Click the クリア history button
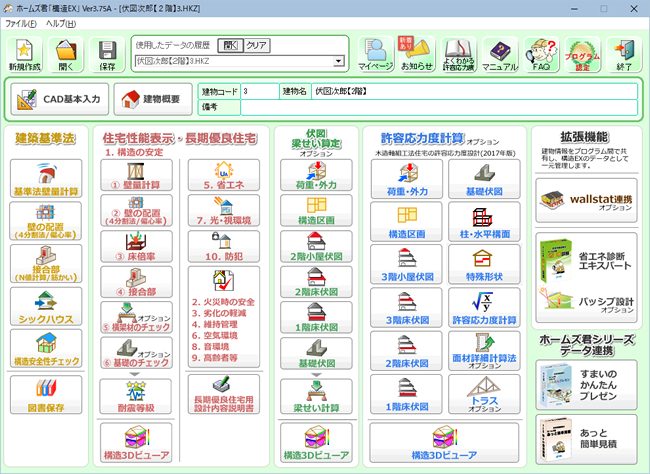 257,45
